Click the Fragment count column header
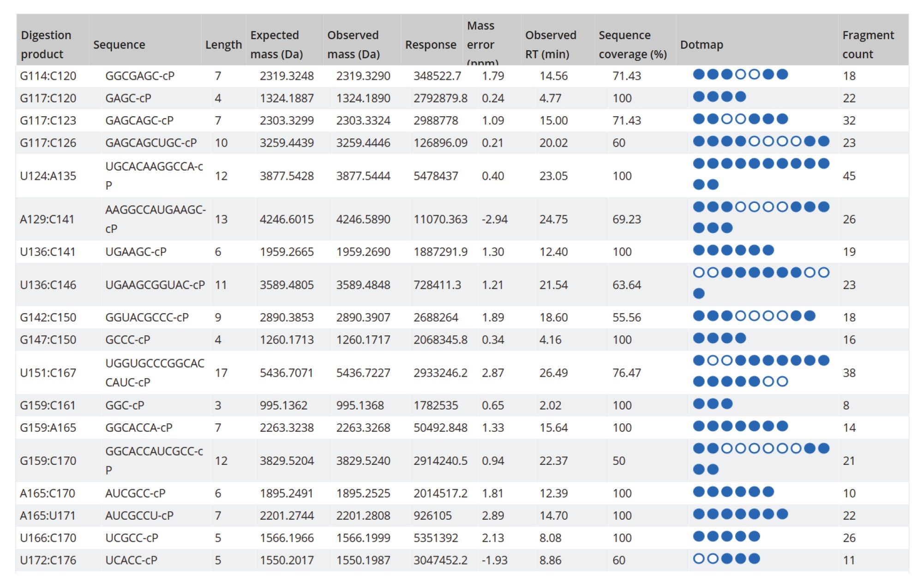Screen dimensions: 923x588 coord(868,44)
